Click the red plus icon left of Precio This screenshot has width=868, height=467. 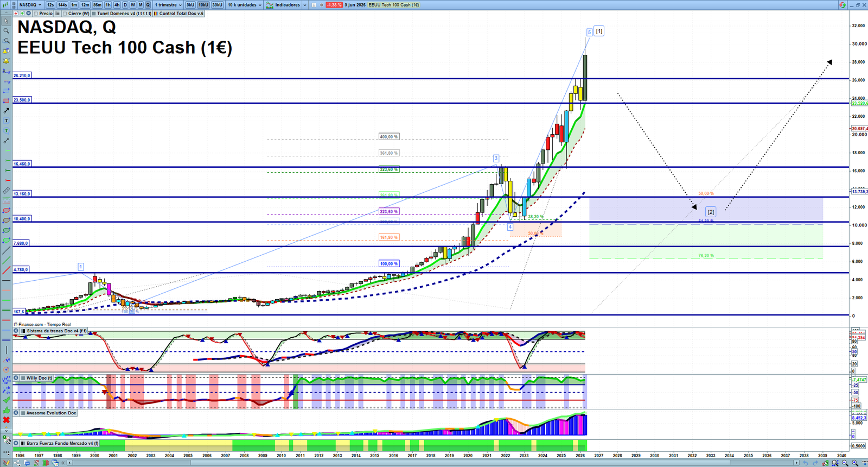[x=16, y=14]
